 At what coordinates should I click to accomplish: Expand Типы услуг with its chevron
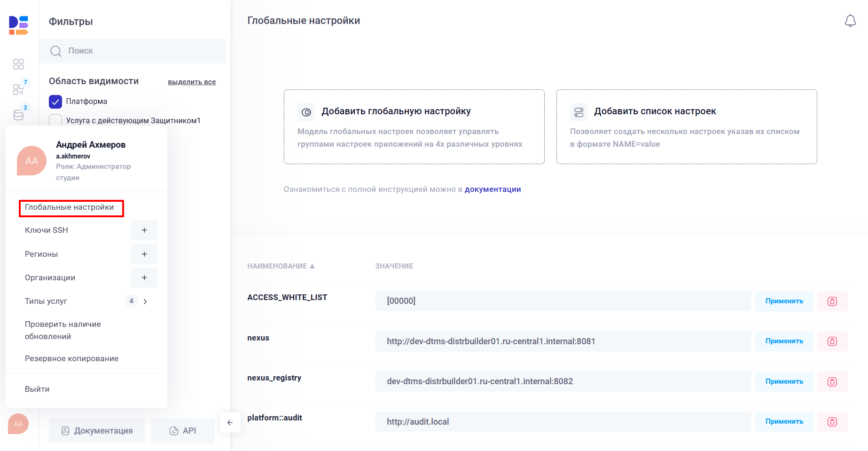point(146,301)
